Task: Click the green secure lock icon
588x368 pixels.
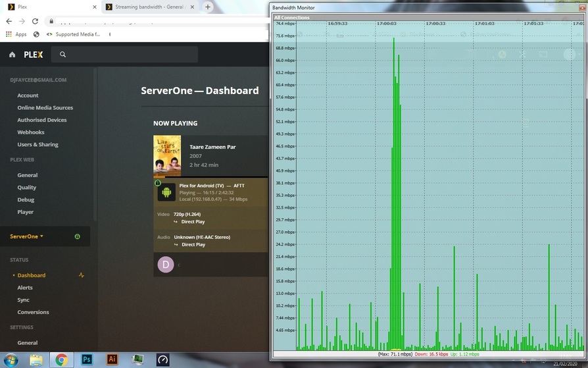Action: click(x=157, y=183)
